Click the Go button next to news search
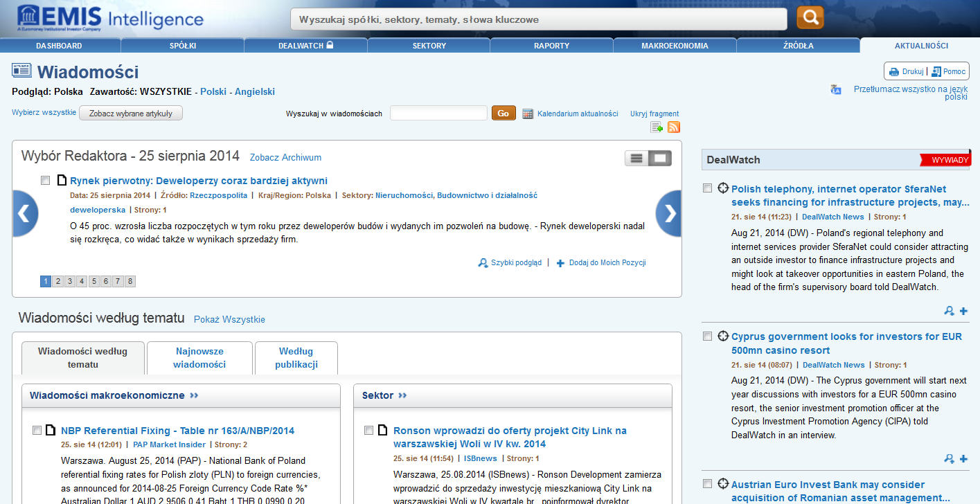 (x=504, y=113)
